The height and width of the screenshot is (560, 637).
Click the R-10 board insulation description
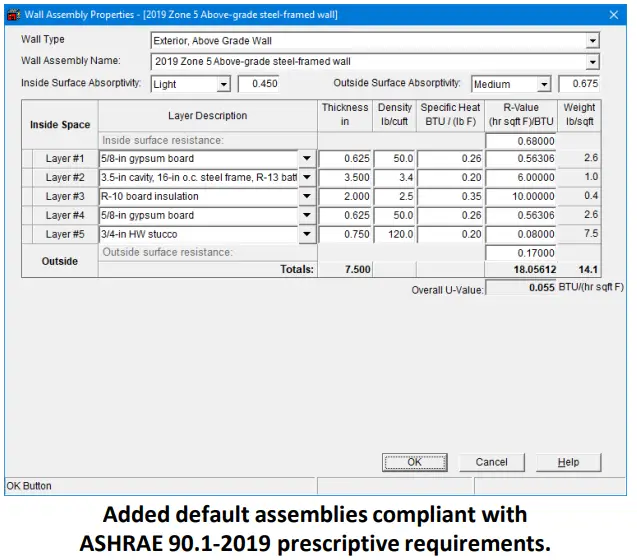pyautogui.click(x=199, y=196)
